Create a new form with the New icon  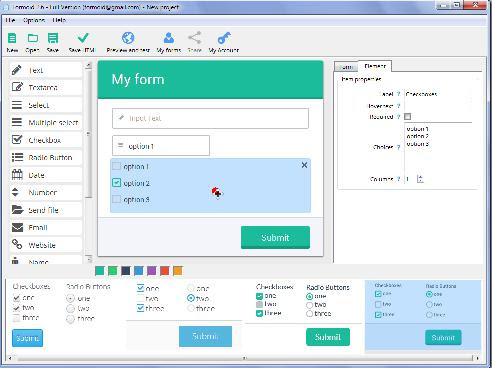(x=12, y=38)
